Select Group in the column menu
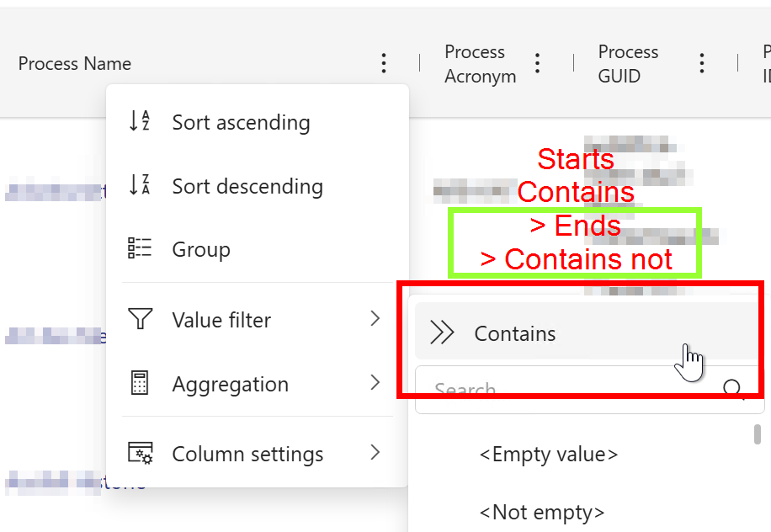Viewport: 771px width, 532px height. point(200,249)
